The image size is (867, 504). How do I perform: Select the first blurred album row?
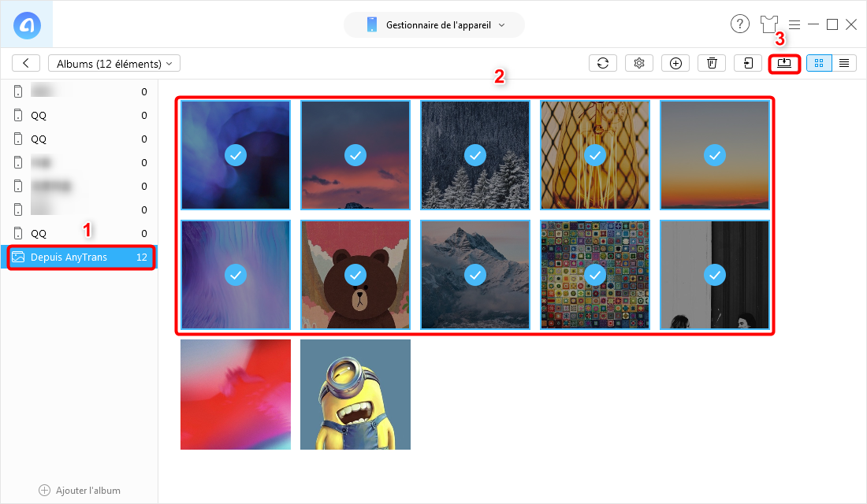pos(79,91)
